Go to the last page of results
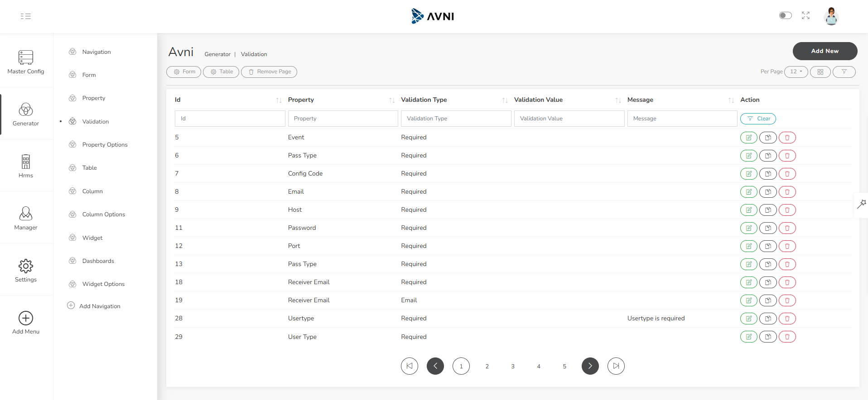Image resolution: width=868 pixels, height=400 pixels. [x=616, y=366]
